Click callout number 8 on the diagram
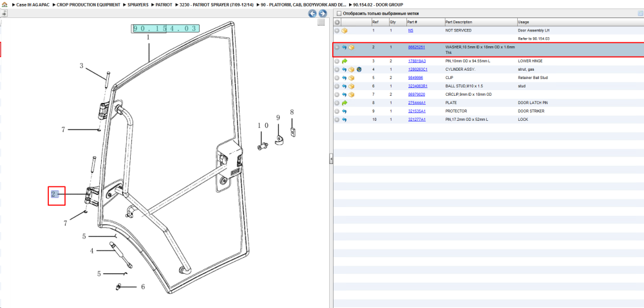 coord(292,111)
